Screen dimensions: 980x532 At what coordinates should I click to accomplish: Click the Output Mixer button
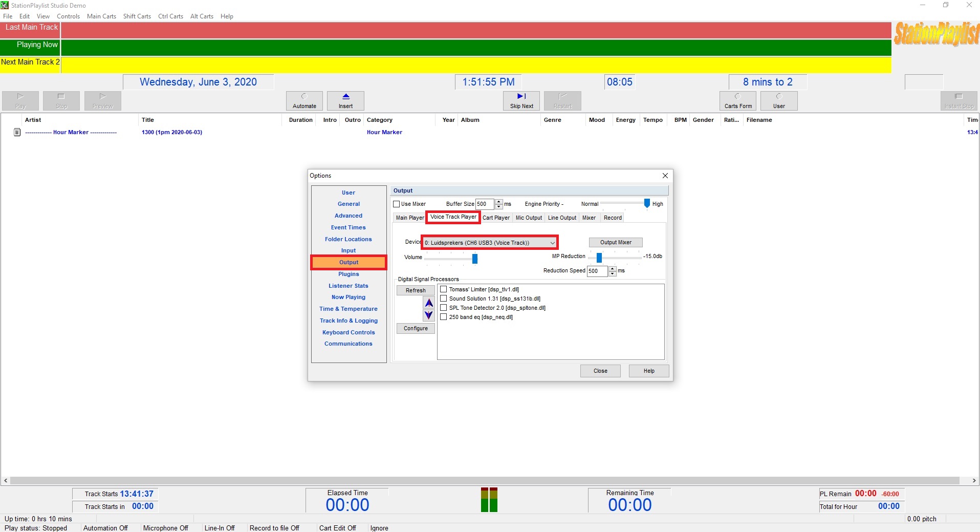tap(616, 242)
